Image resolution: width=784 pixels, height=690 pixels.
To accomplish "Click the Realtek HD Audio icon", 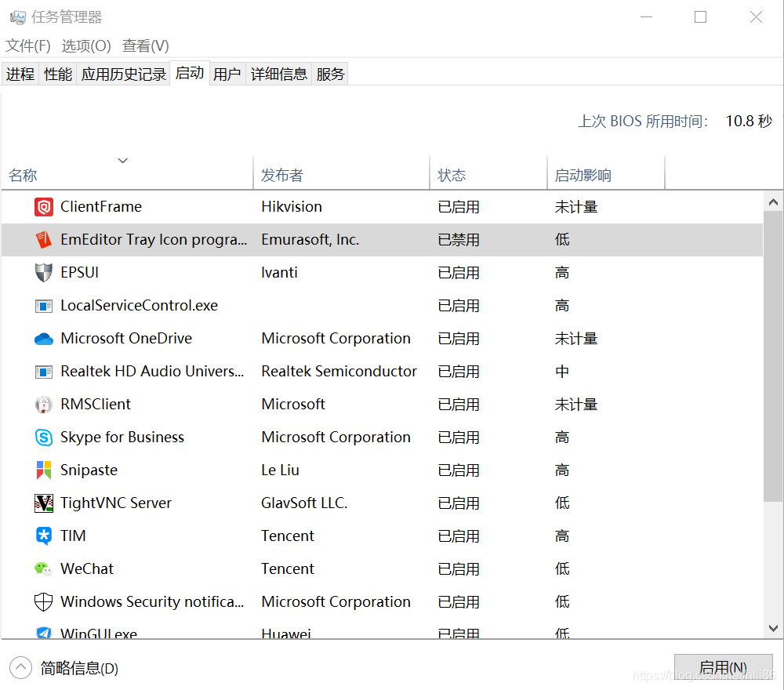I will [43, 372].
